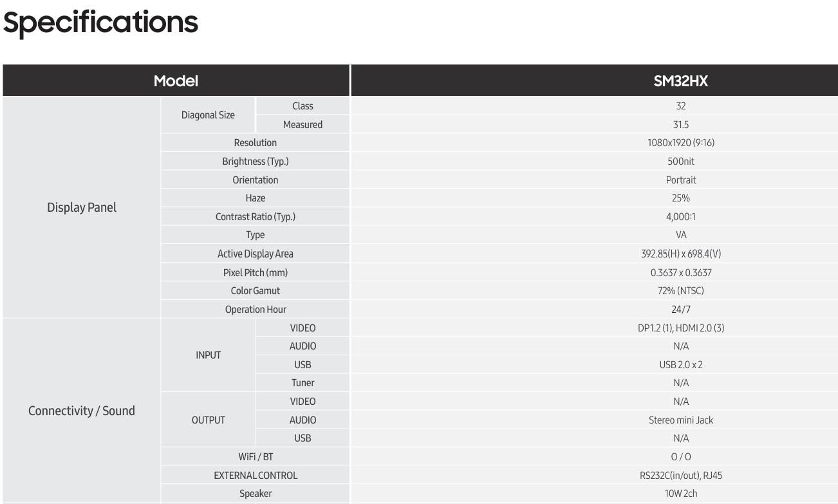Click the 4,000:1 contrast ratio value
Viewport: 838px width, 504px height.
(x=681, y=217)
